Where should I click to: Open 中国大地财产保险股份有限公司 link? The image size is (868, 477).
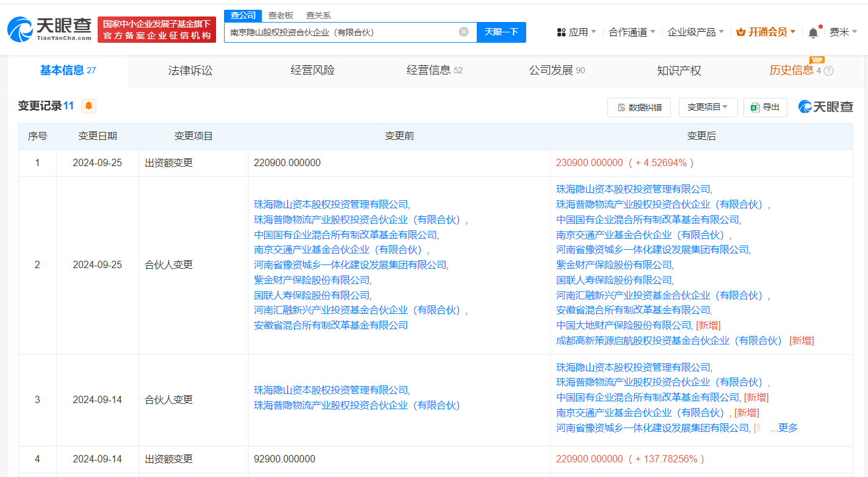click(624, 325)
